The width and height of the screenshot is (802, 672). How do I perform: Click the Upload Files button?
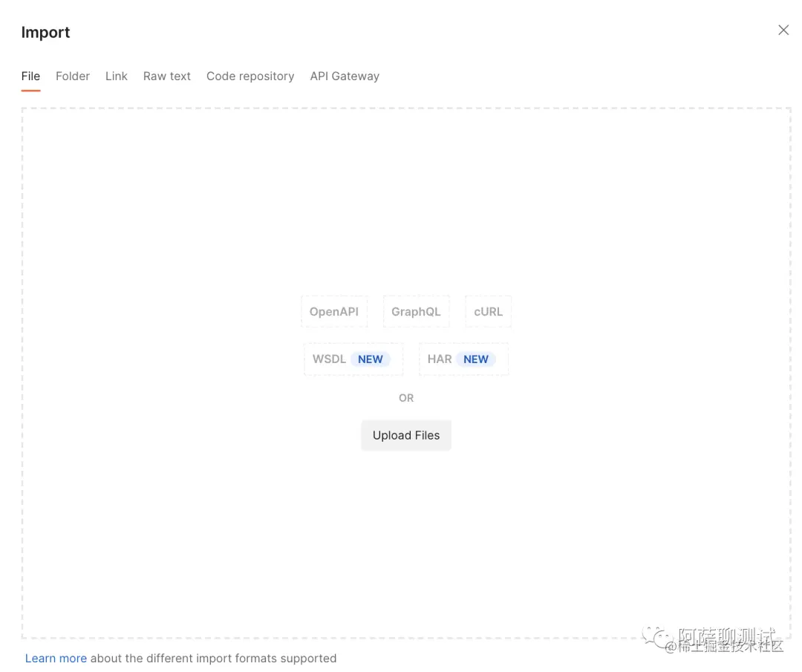click(x=406, y=435)
